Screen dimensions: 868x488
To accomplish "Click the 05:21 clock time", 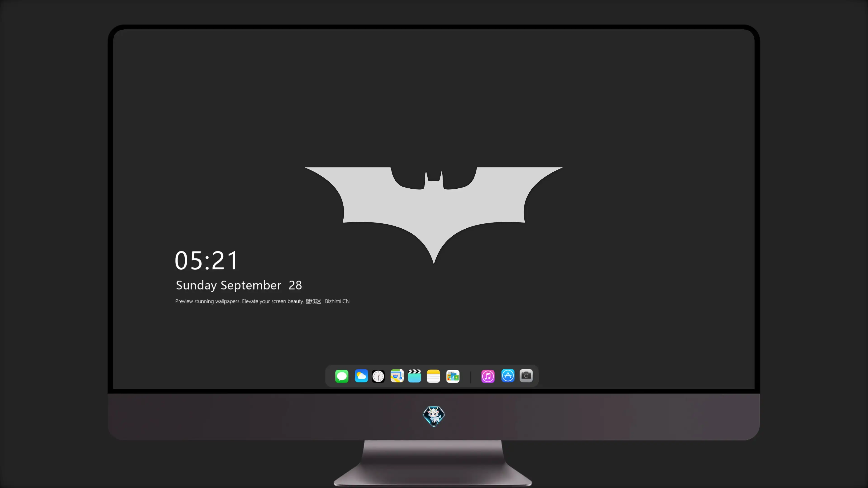I will coord(206,260).
